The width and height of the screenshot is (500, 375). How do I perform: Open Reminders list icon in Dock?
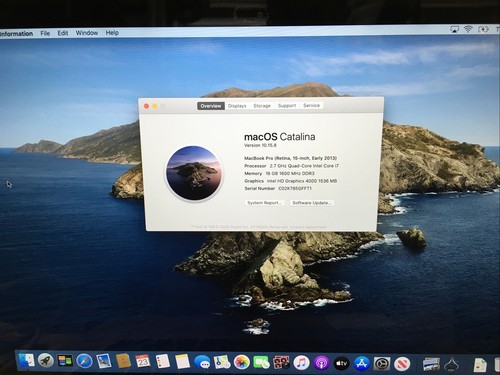(163, 362)
